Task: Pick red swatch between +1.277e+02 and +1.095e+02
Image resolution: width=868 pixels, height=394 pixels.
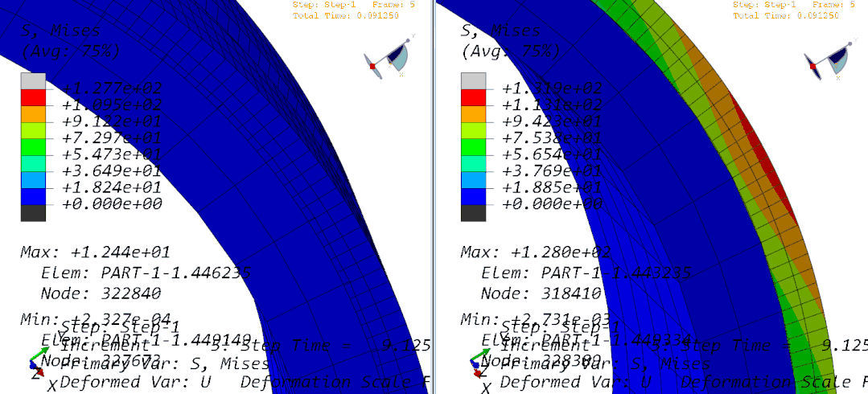Action: tap(33, 96)
